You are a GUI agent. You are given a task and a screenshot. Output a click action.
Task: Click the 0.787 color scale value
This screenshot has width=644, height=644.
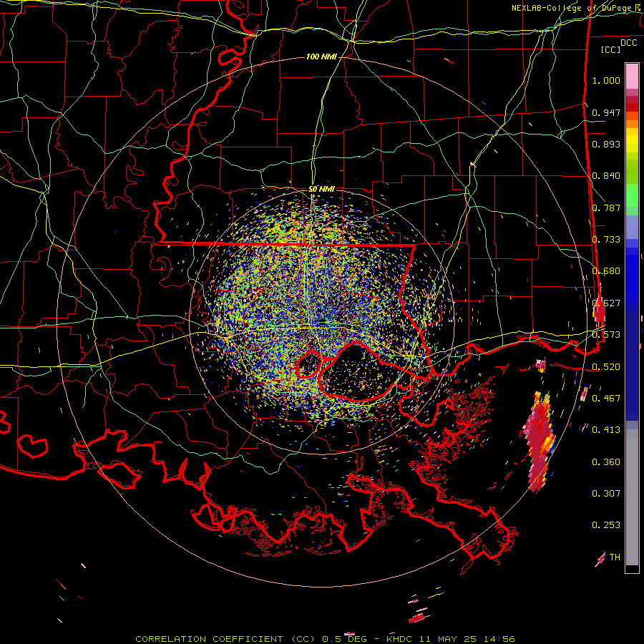606,208
